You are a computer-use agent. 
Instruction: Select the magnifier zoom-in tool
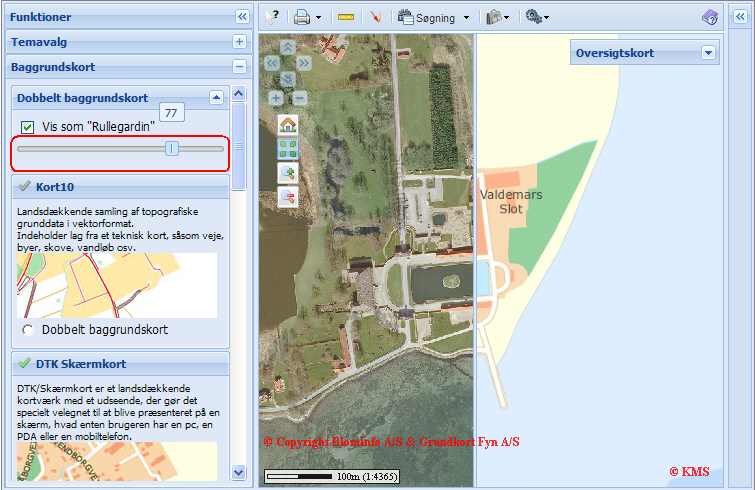288,173
